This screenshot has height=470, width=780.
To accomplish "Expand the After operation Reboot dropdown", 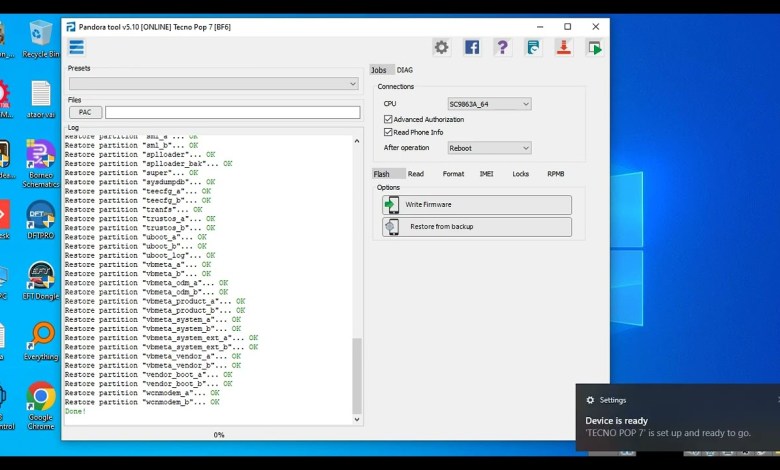I will 489,148.
